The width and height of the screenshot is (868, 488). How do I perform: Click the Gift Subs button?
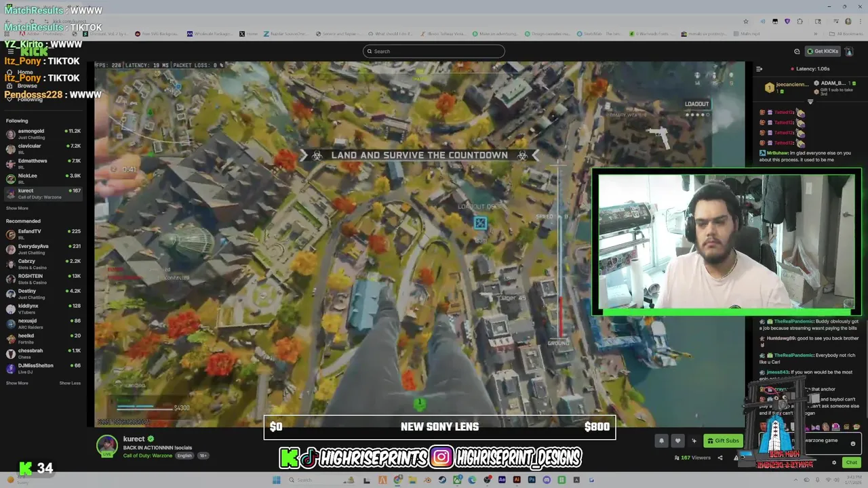pos(724,441)
